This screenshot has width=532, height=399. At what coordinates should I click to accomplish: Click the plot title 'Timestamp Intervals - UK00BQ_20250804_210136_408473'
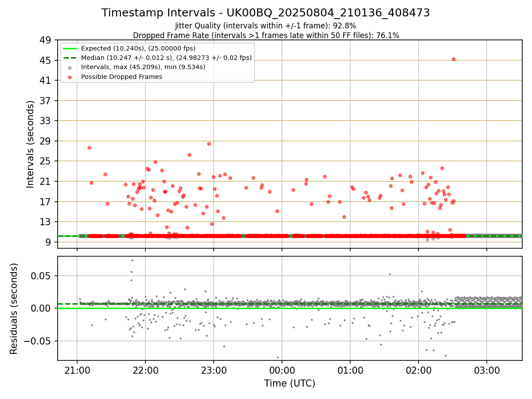click(x=266, y=13)
